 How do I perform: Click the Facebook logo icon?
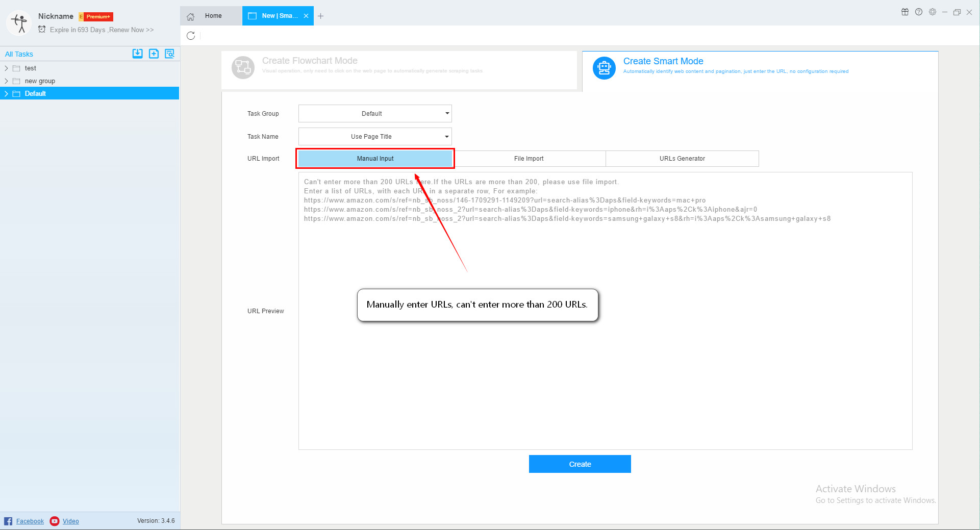pos(8,521)
